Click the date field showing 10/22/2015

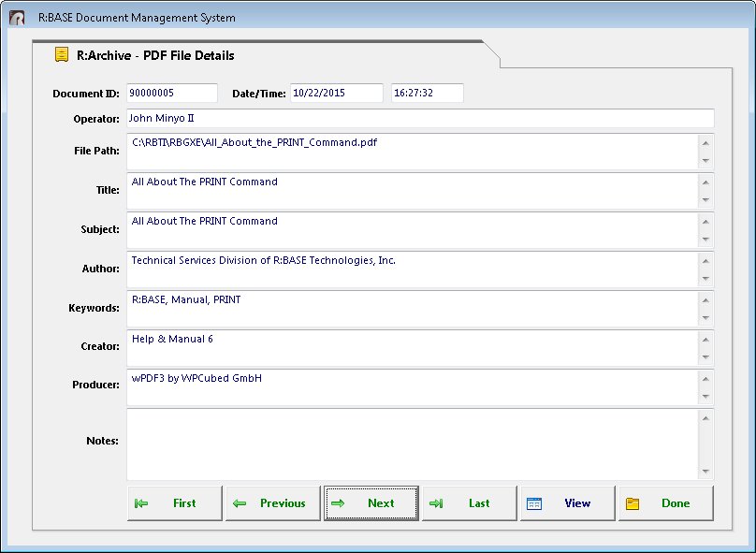pyautogui.click(x=337, y=93)
